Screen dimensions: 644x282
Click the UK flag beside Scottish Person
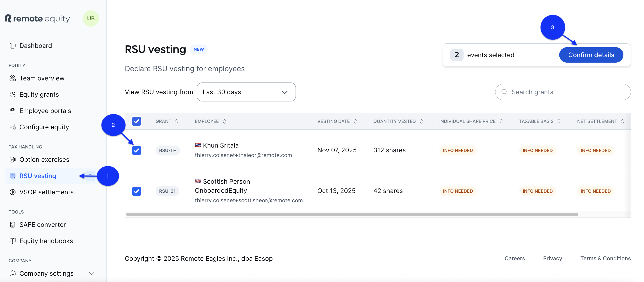198,181
